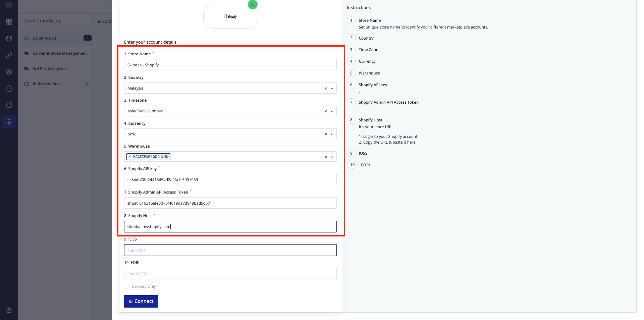Expand the Warehouse dropdown

332,157
